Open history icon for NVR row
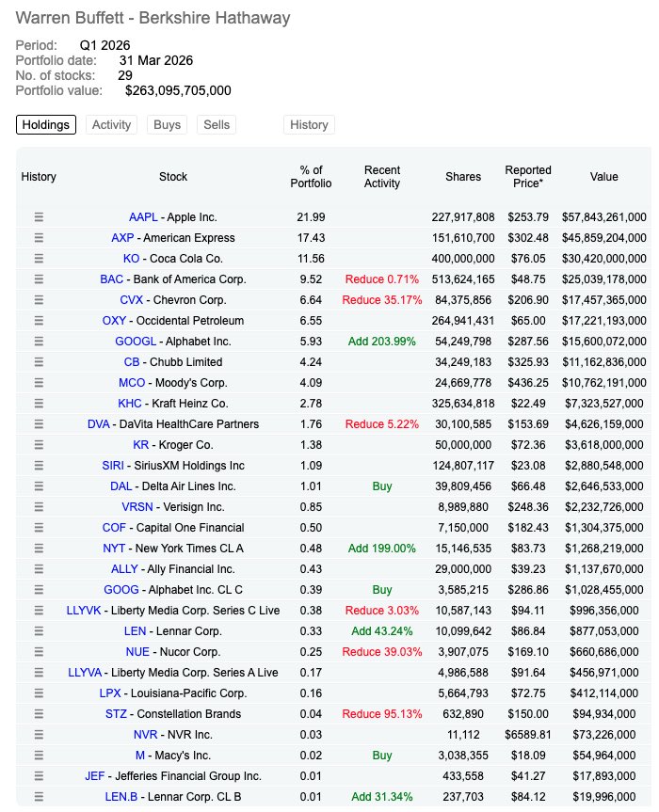The width and height of the screenshot is (659, 812). (39, 735)
